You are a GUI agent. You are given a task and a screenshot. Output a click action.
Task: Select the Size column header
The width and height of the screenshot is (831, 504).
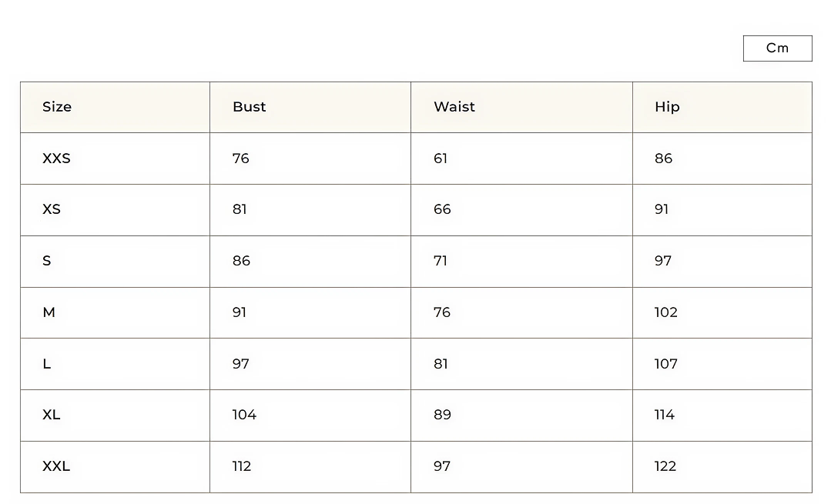click(x=57, y=107)
